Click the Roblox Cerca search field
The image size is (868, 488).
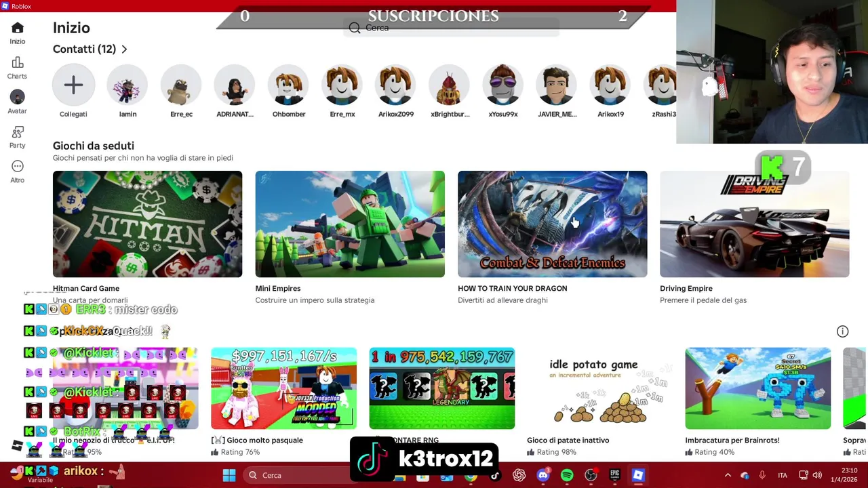(x=452, y=28)
